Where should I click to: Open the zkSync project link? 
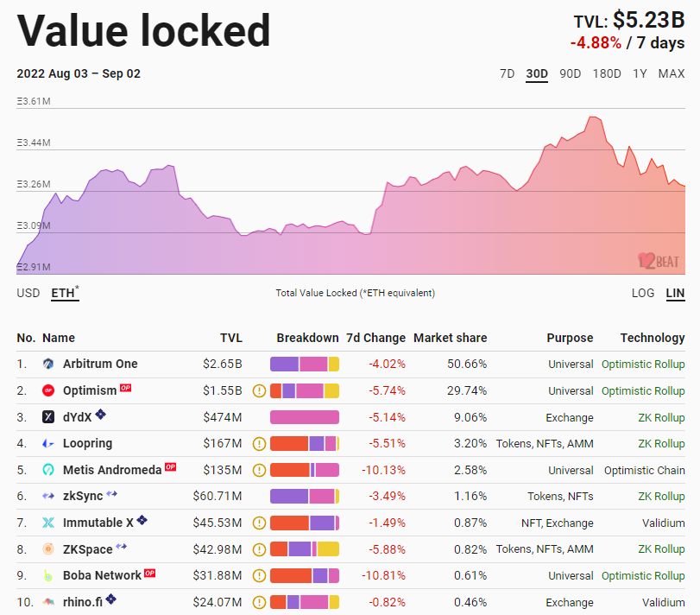click(83, 497)
